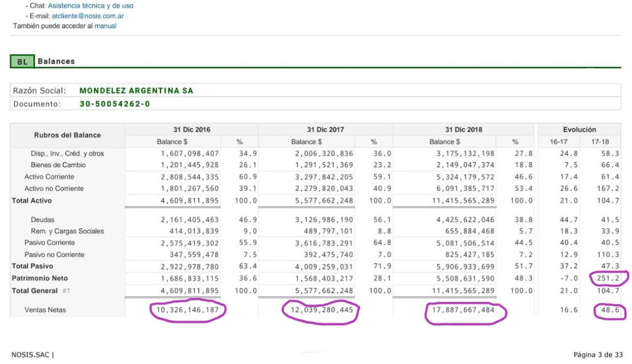
Task: Click the 2016 Rem. y Cargas Sociales value 414,013,839
Action: (x=194, y=231)
